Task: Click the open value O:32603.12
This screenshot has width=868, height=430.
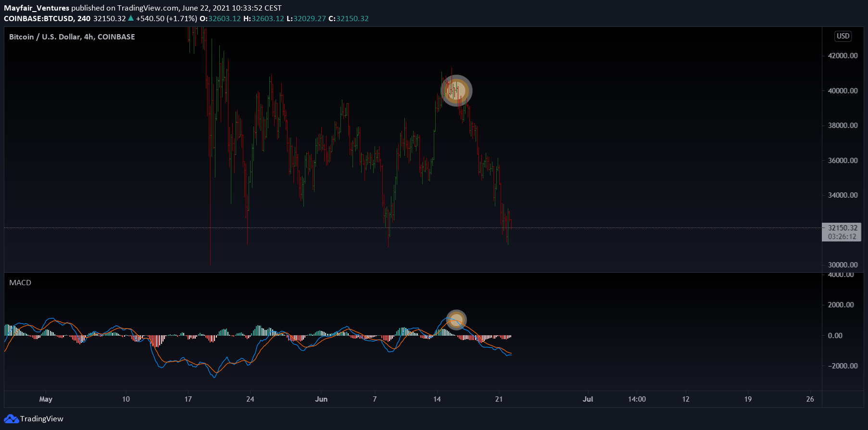Action: point(220,18)
